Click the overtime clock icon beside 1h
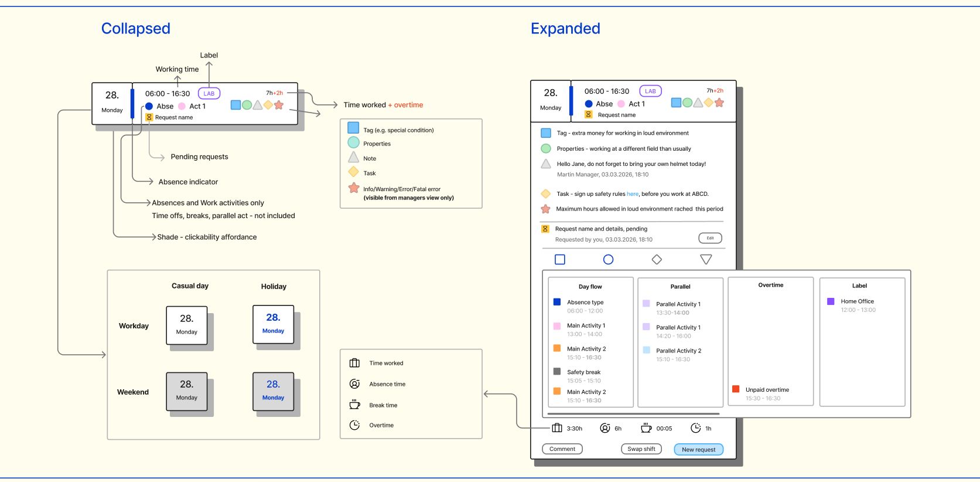Image resolution: width=980 pixels, height=482 pixels. [695, 428]
